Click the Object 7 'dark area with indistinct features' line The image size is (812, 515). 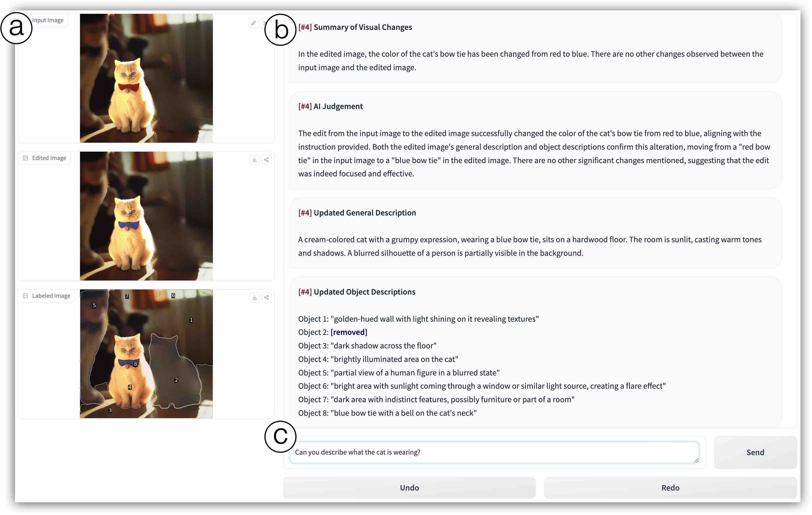pos(436,399)
